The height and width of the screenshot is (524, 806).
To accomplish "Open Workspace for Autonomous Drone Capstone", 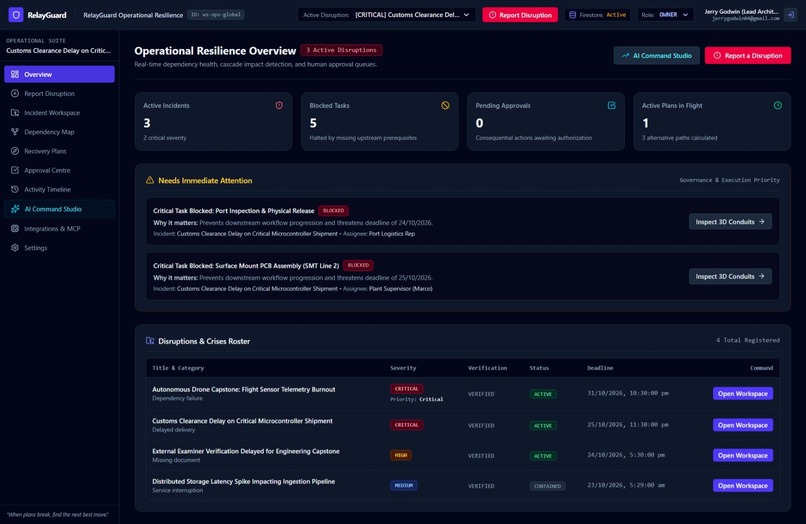I will [x=743, y=393].
